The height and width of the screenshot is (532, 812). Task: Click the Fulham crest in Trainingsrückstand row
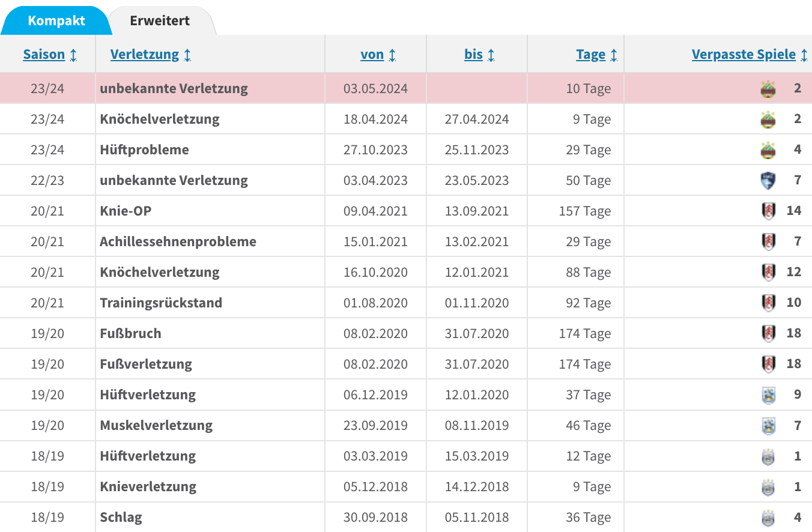[x=768, y=303]
